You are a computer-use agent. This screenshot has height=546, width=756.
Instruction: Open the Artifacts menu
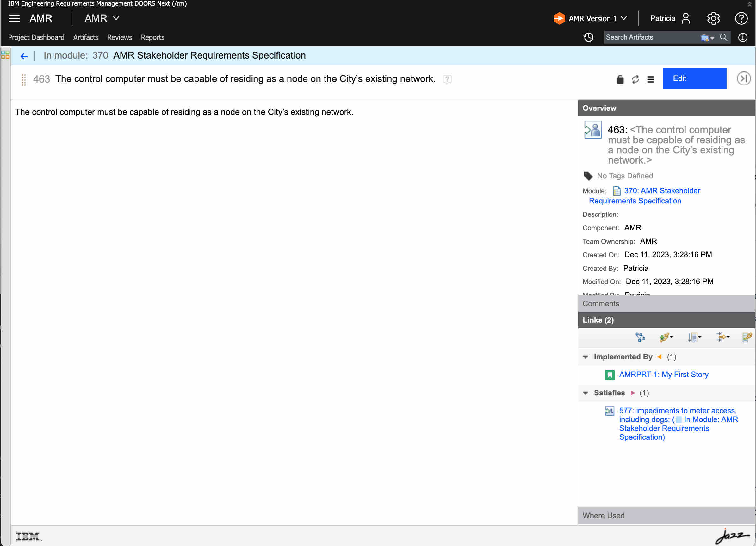coord(86,37)
